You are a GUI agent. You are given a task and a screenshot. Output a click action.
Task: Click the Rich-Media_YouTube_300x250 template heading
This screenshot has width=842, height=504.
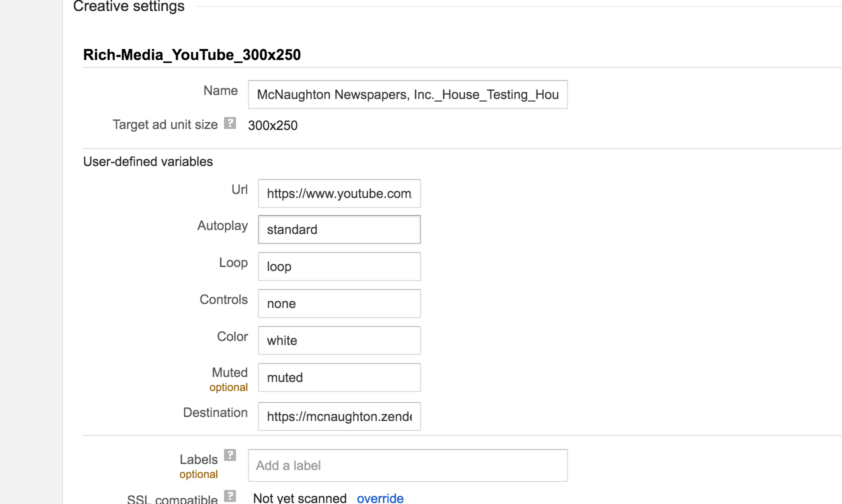[x=192, y=55]
